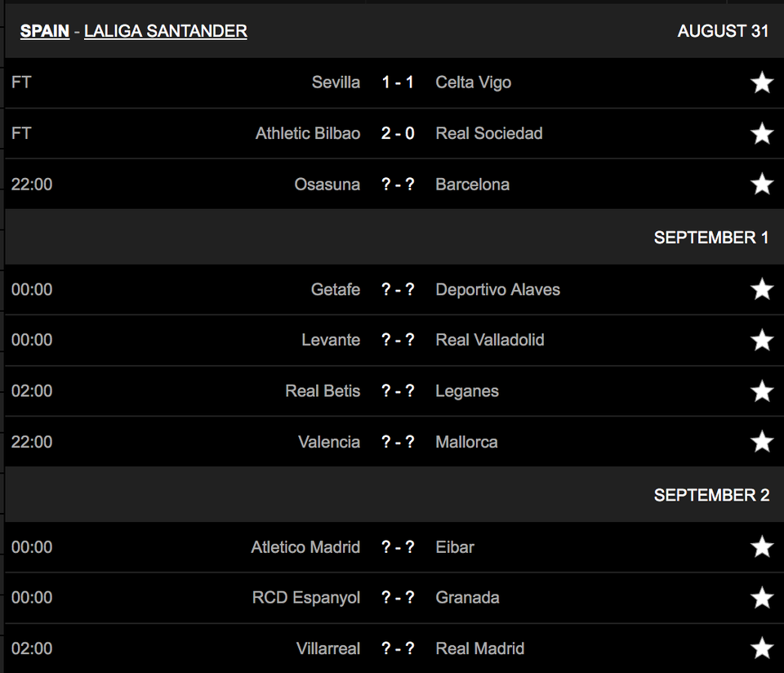Open the SPAIN country link
784x673 pixels.
[x=44, y=31]
